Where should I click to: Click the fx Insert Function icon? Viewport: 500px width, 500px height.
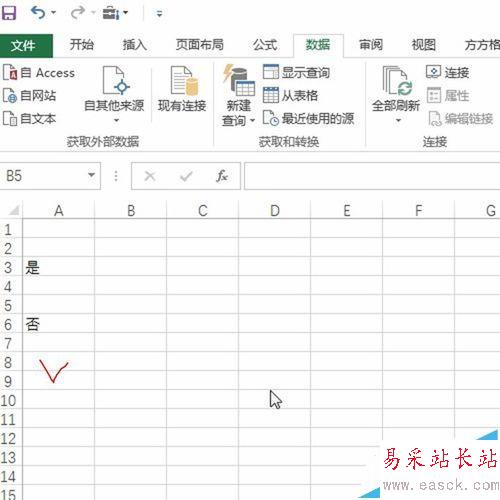(222, 176)
